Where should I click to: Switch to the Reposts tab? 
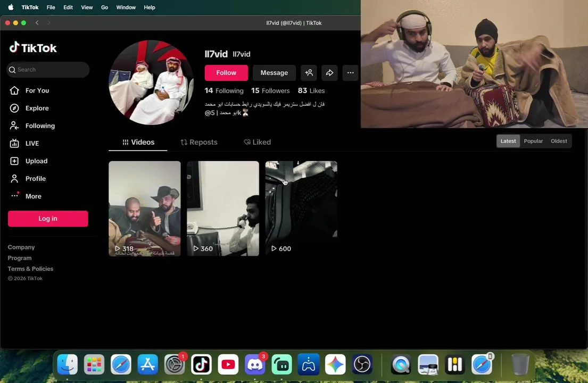(x=199, y=142)
